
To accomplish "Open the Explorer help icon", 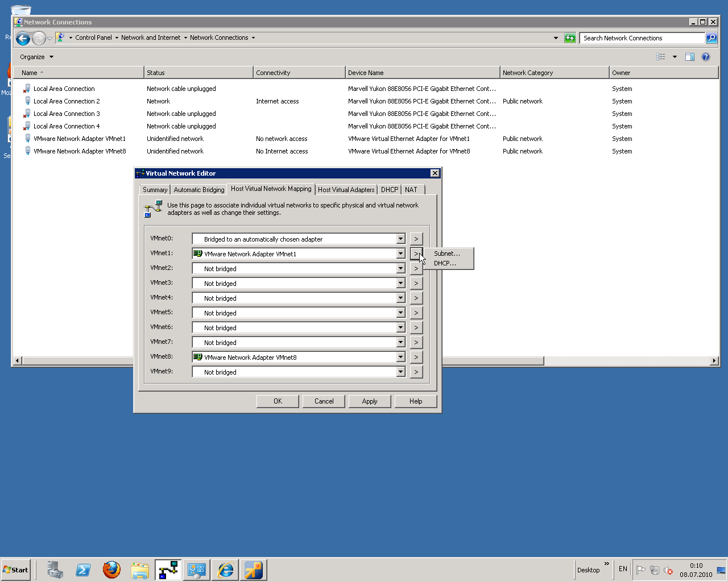I will coord(706,57).
